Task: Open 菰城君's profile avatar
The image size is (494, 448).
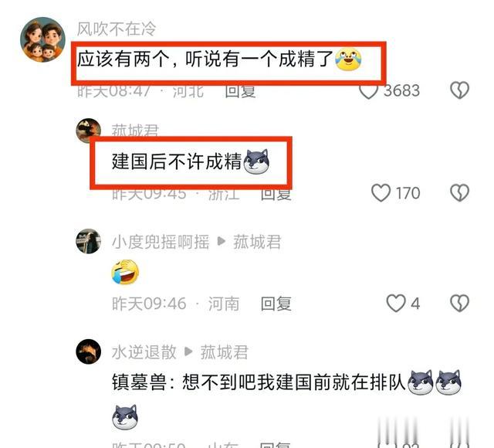Action: 89,131
